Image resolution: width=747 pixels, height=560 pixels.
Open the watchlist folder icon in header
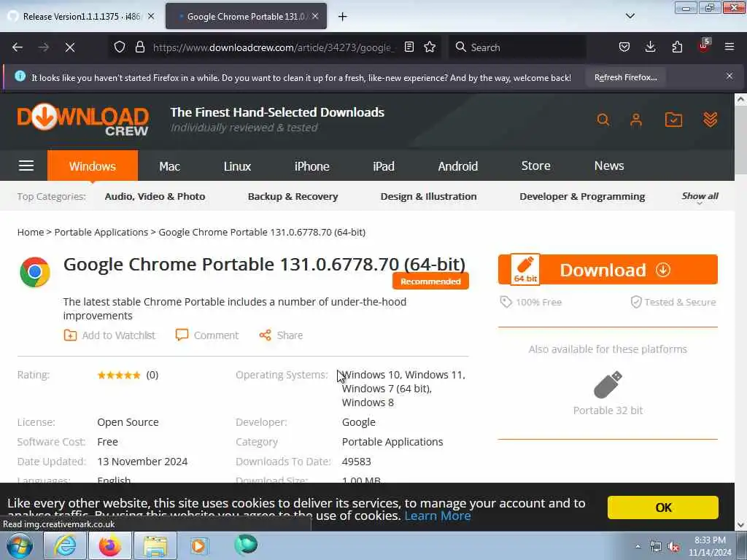click(x=673, y=120)
